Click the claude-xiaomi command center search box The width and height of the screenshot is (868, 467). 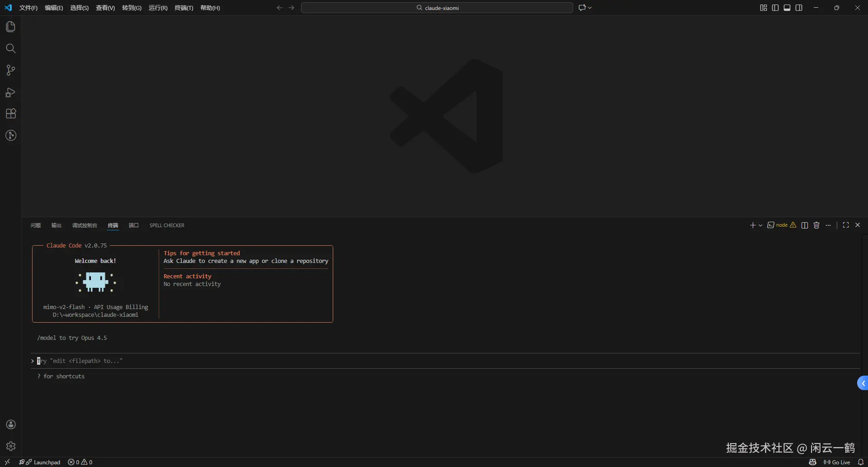(x=437, y=8)
